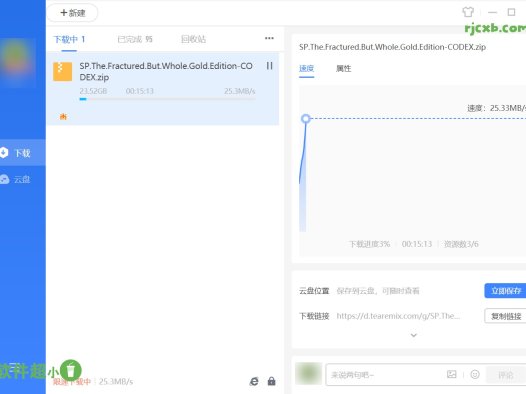Click the commenter avatar thumbnail

coord(308,374)
